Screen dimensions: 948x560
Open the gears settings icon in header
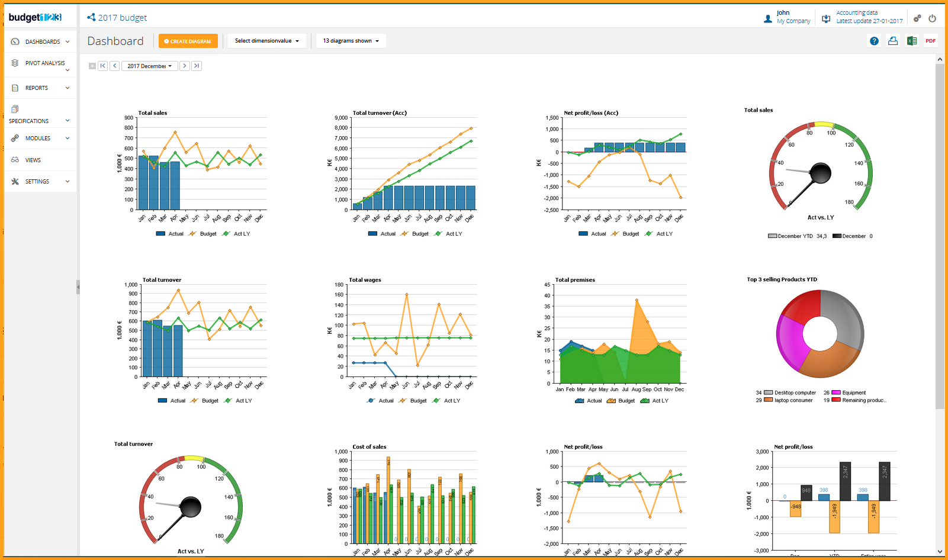[x=917, y=18]
